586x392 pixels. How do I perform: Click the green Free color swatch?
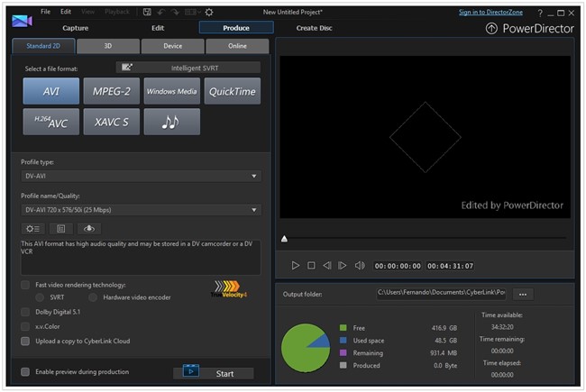343,328
